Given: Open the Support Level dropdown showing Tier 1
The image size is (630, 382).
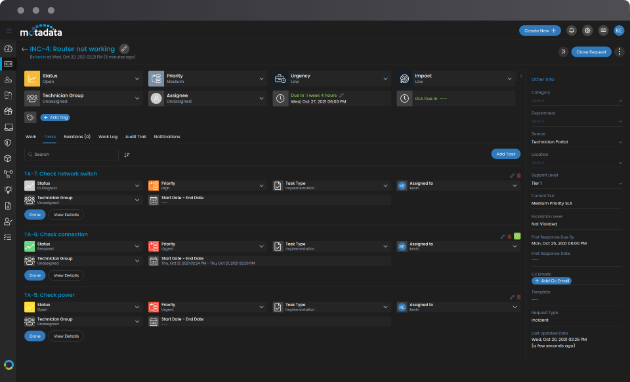Looking at the screenshot, I should coord(577,183).
